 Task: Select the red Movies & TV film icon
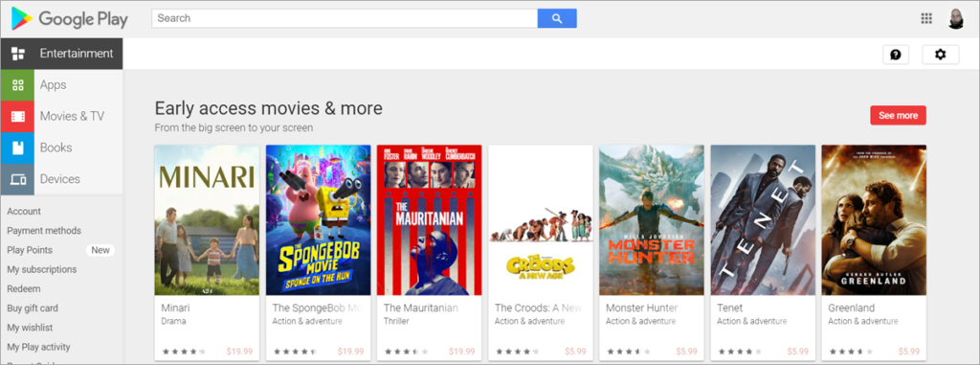[17, 117]
